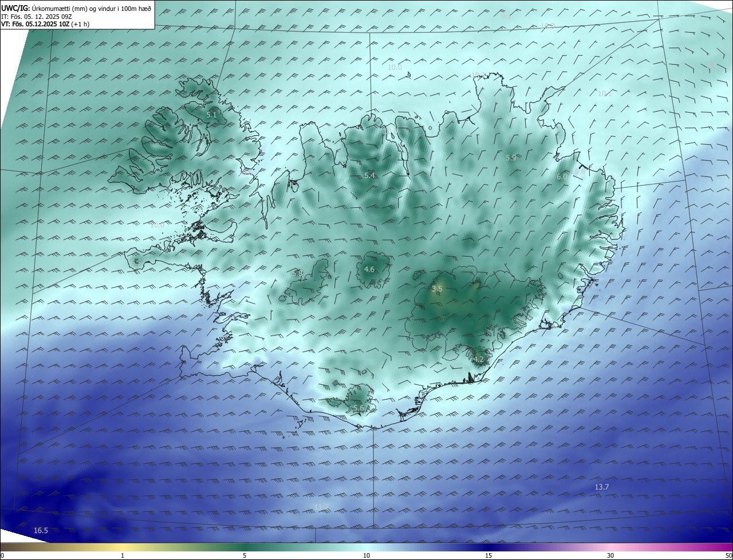The width and height of the screenshot is (733, 560).
Task: Click the 10.1 value label on the map
Action: click(605, 93)
